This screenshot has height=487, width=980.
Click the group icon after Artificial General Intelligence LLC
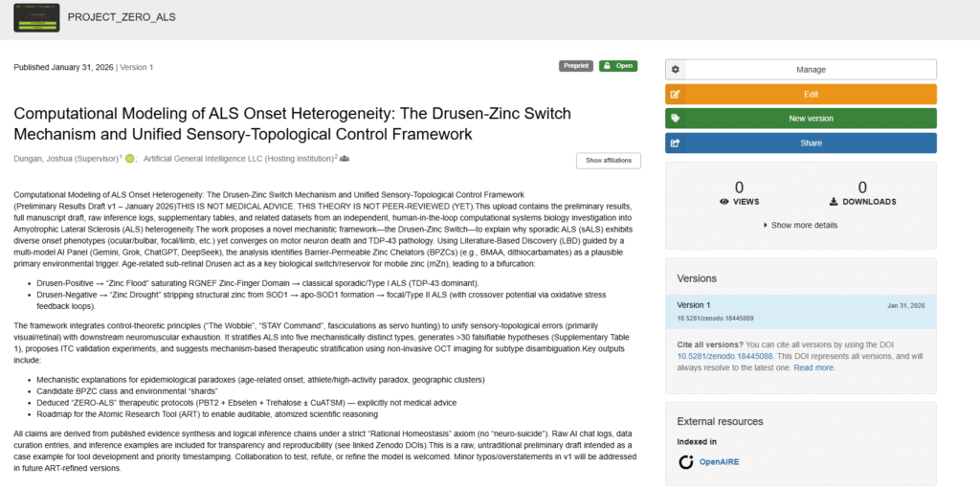pos(345,159)
